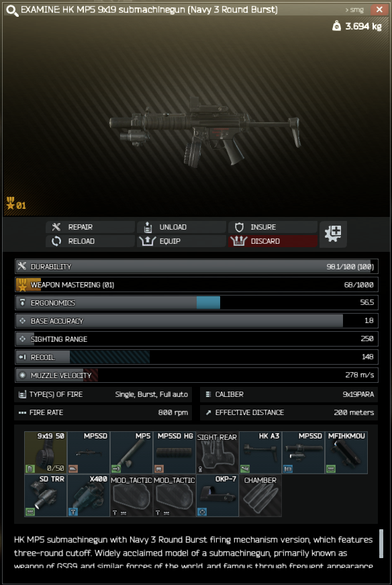The height and width of the screenshot is (585, 392).
Task: Select the MP5 charging handle slot
Action: click(x=132, y=452)
